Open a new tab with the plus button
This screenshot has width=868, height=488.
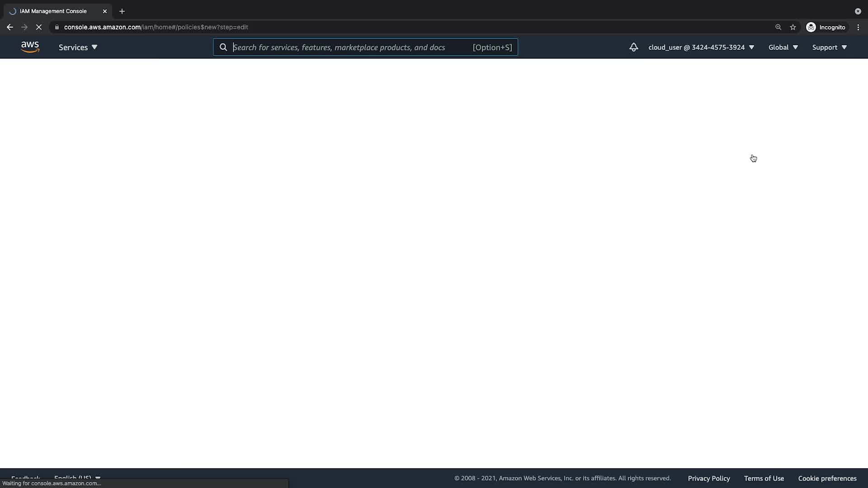pos(122,11)
